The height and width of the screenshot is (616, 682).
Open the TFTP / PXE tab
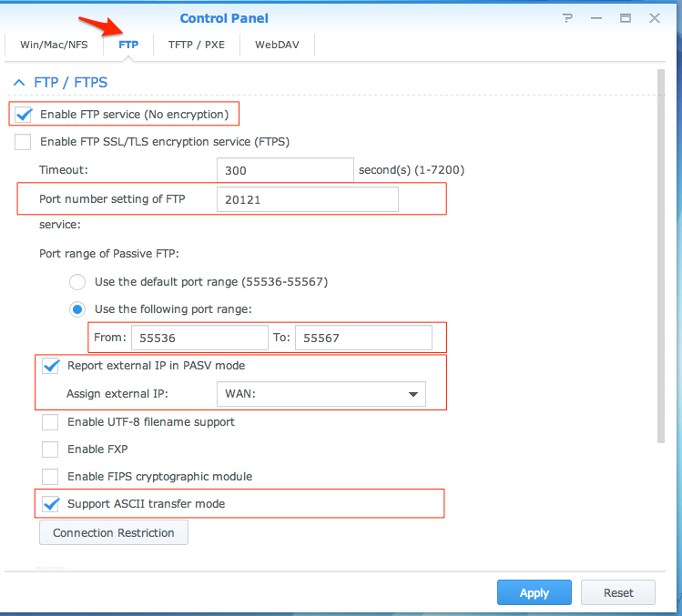(x=197, y=44)
